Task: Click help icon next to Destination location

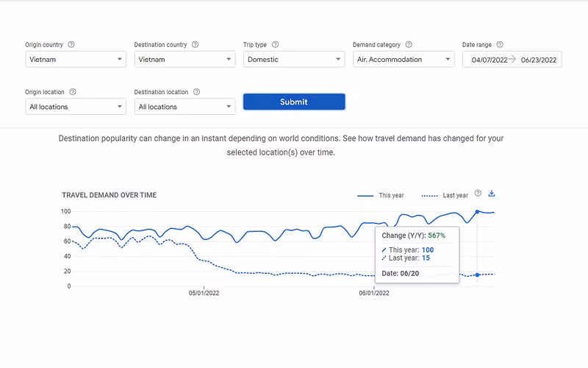Action: coord(196,92)
